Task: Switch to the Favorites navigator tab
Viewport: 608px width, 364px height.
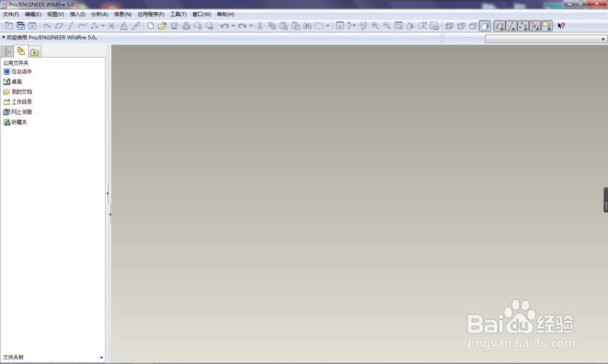Action: pyautogui.click(x=34, y=52)
